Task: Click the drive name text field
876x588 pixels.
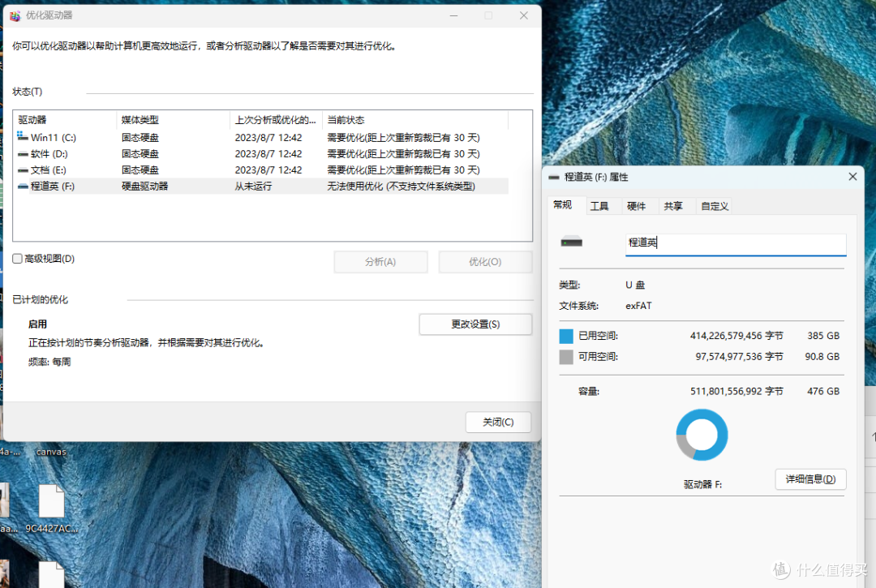Action: point(736,242)
